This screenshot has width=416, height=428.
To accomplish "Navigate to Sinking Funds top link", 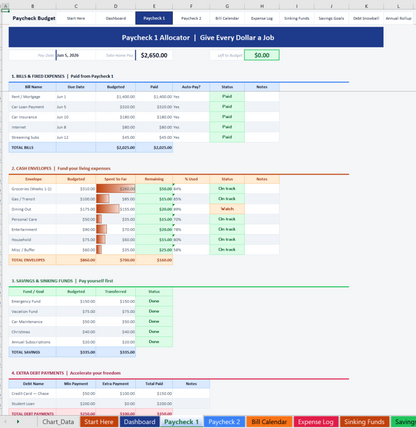I will coord(297,18).
